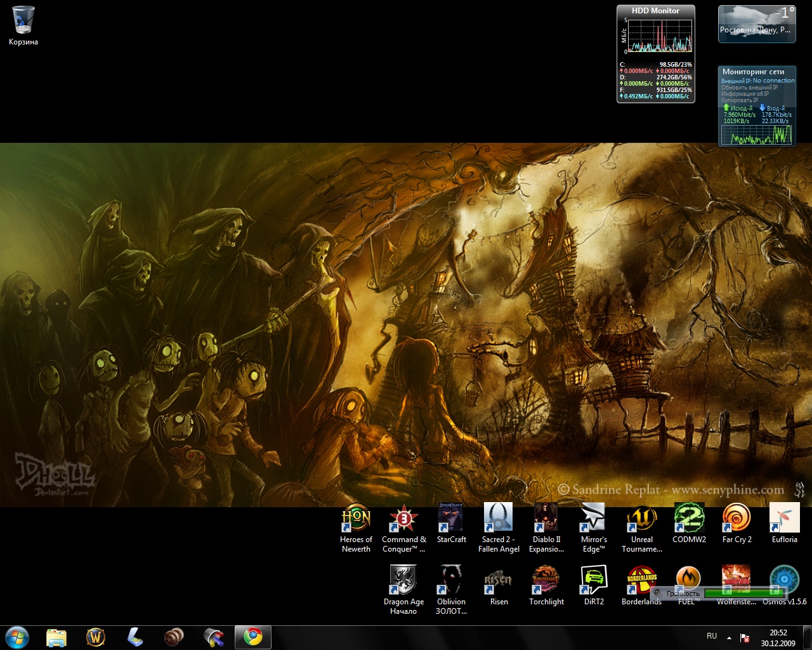Click the Show desktop button
This screenshot has height=650, width=812.
tap(807, 637)
